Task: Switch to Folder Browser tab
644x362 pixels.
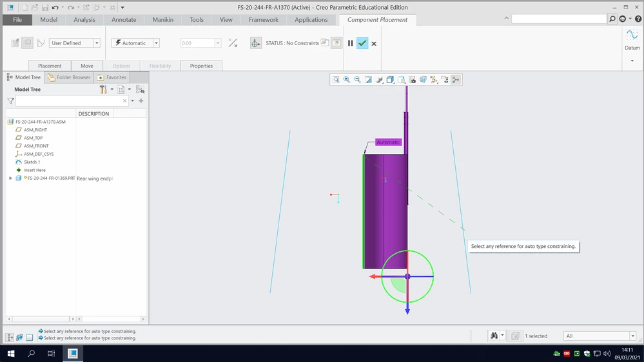Action: pyautogui.click(x=68, y=77)
